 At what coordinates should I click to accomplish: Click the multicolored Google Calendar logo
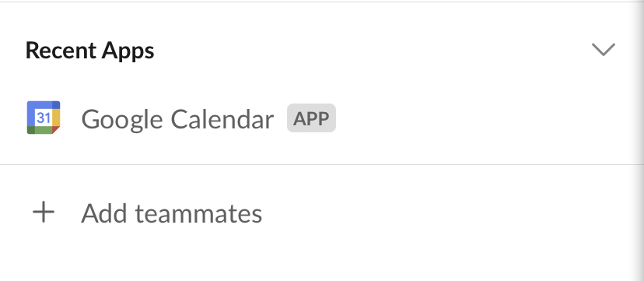(x=44, y=118)
